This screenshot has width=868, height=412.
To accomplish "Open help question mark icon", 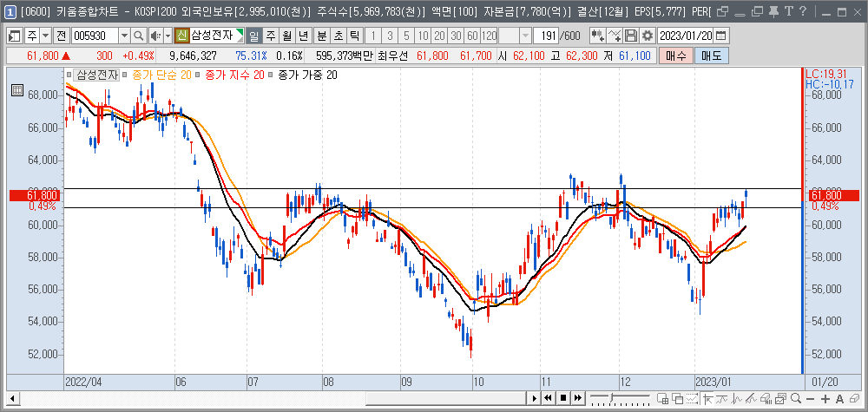I will coord(803,11).
